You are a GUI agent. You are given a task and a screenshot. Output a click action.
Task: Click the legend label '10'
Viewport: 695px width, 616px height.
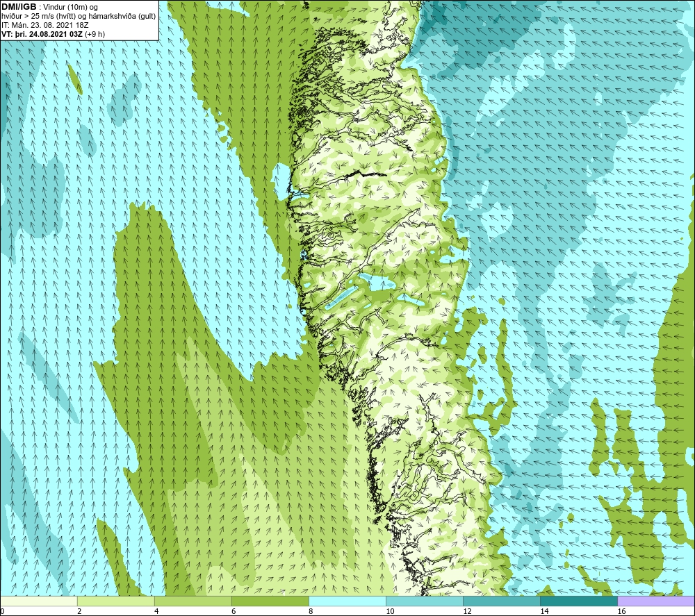click(x=390, y=612)
